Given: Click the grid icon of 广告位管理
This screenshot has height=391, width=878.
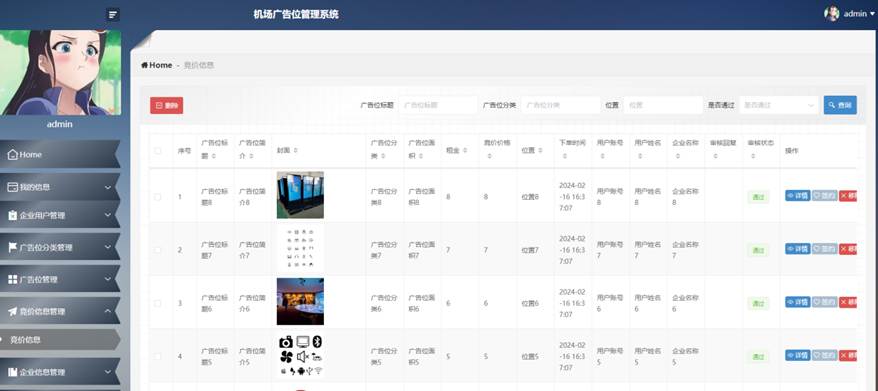Looking at the screenshot, I should tap(13, 279).
